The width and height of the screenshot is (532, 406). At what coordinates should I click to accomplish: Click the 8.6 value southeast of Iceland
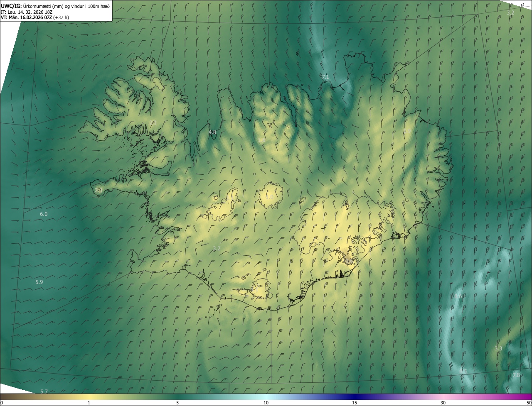click(458, 296)
